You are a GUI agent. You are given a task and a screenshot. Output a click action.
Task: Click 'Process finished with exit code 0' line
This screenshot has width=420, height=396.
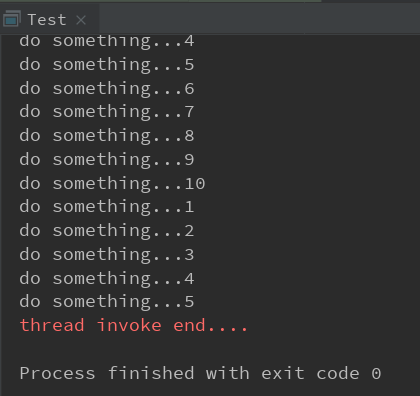[x=200, y=373]
